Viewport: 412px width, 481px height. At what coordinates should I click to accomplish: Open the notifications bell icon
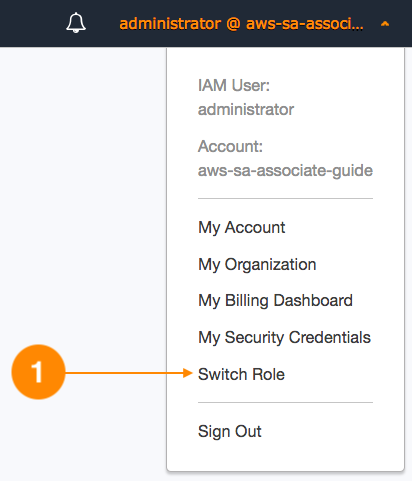[x=76, y=23]
